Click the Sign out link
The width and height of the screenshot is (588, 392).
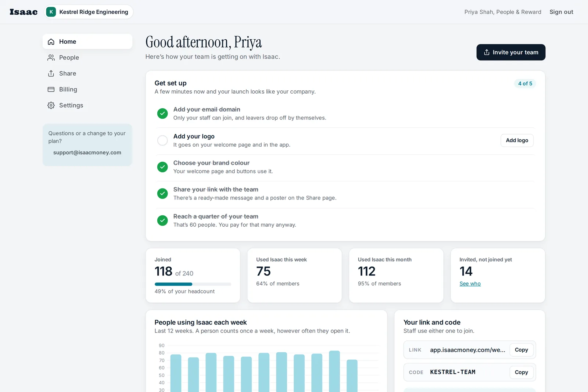pos(561,12)
